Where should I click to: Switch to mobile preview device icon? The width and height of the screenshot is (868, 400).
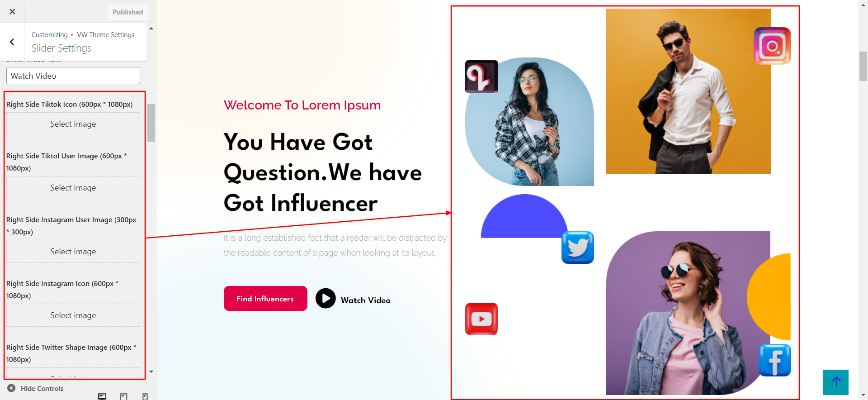pyautogui.click(x=145, y=396)
